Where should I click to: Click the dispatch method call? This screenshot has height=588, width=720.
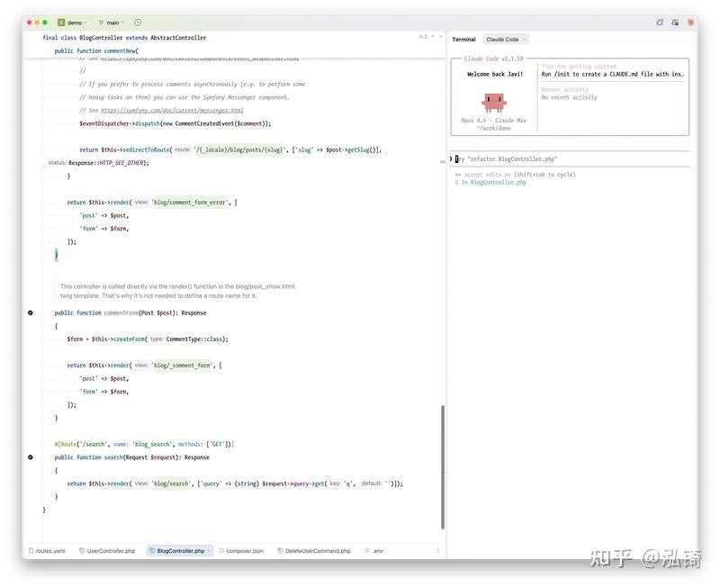pyautogui.click(x=148, y=123)
